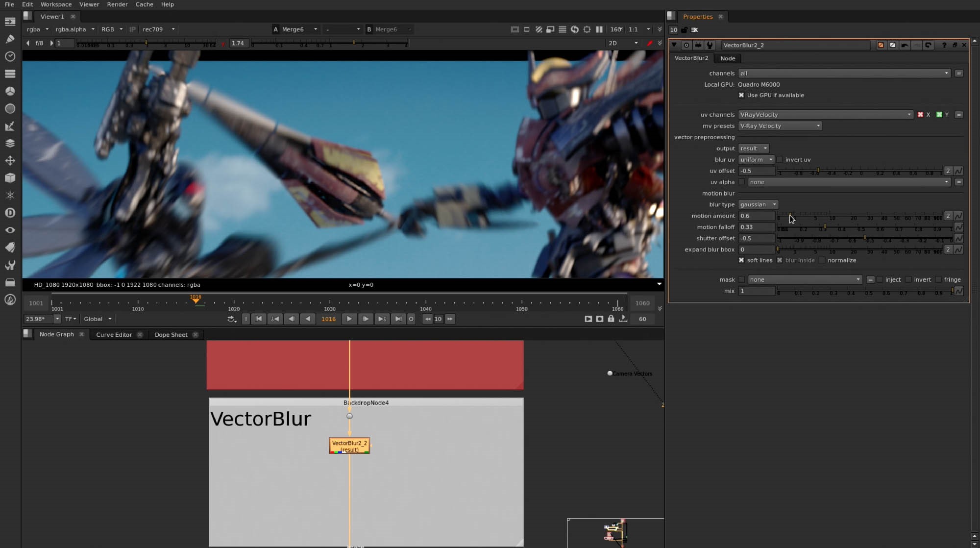Image resolution: width=980 pixels, height=548 pixels.
Task: Click the motion amount slider track
Action: 860,216
